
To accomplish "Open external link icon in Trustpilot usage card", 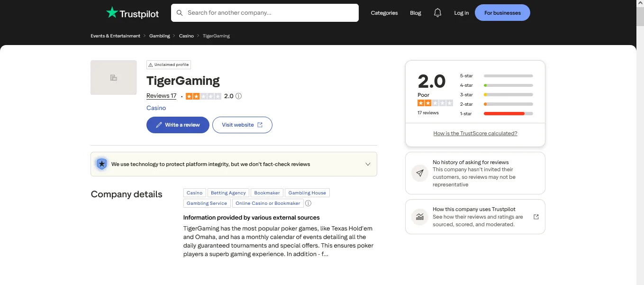I will [536, 217].
